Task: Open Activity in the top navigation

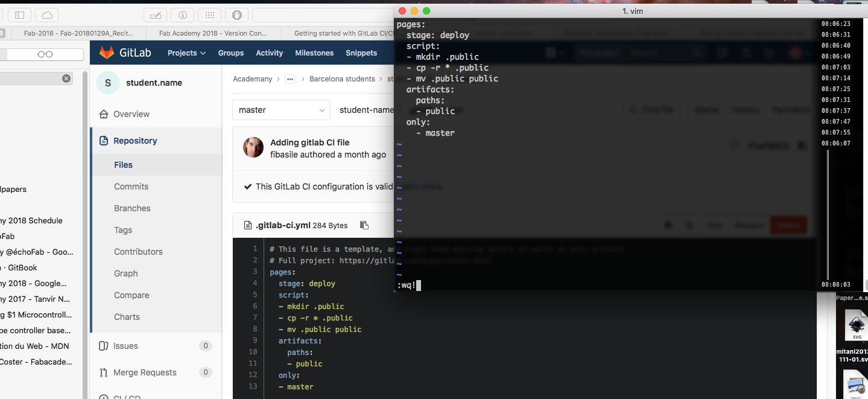Action: 269,53
